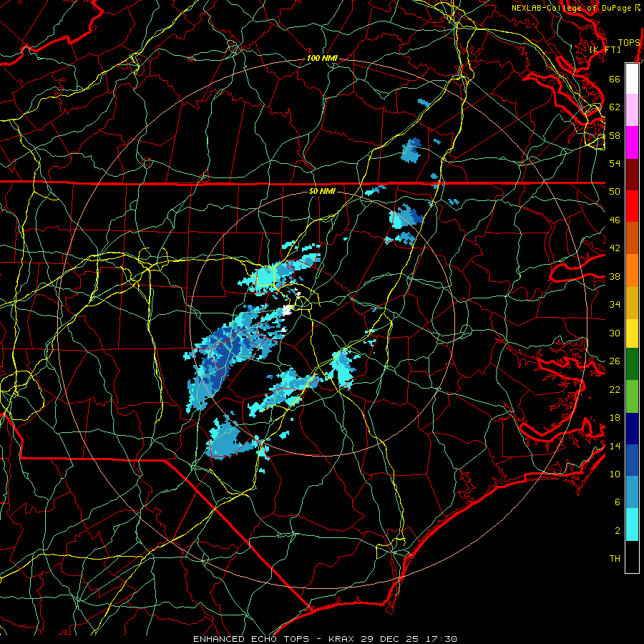Click the KRAX radar site identifier
This screenshot has height=644, width=644.
341,639
